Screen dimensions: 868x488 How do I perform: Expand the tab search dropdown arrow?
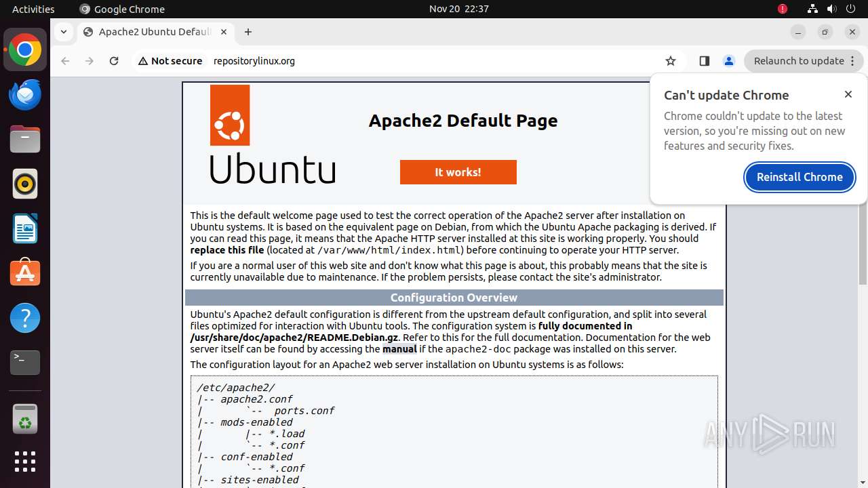pyautogui.click(x=63, y=32)
